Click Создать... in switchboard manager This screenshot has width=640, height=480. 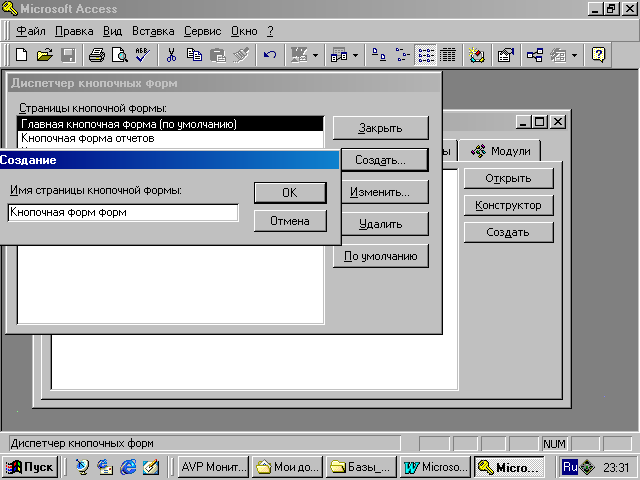(384, 160)
